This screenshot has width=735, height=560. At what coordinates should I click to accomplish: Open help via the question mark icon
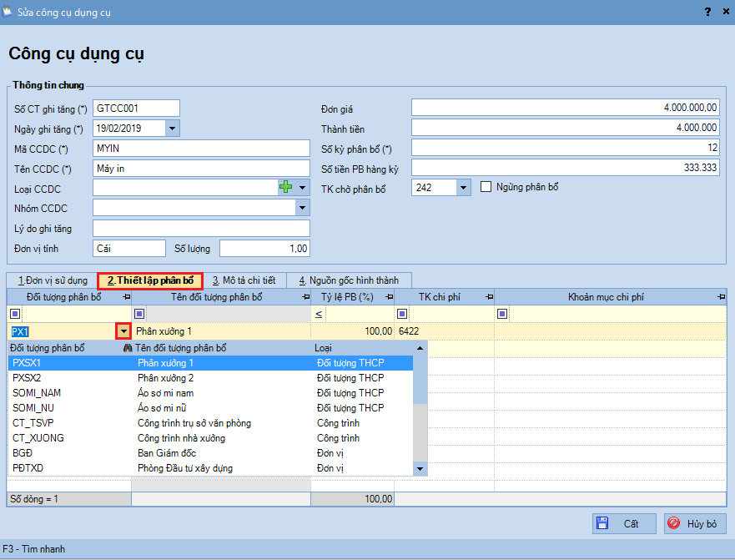click(x=708, y=12)
